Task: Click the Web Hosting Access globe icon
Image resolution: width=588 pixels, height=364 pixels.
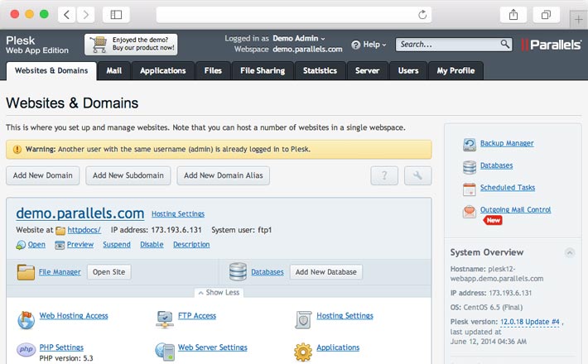Action: pyautogui.click(x=26, y=320)
